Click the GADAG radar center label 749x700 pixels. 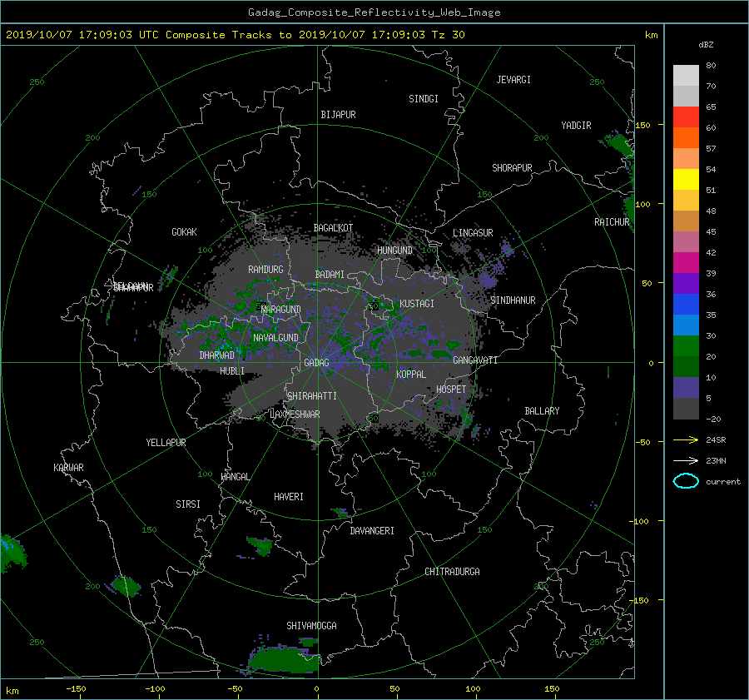(317, 363)
